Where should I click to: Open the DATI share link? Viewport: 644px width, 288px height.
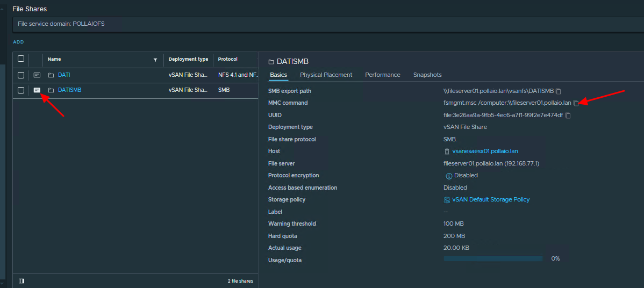click(x=64, y=75)
